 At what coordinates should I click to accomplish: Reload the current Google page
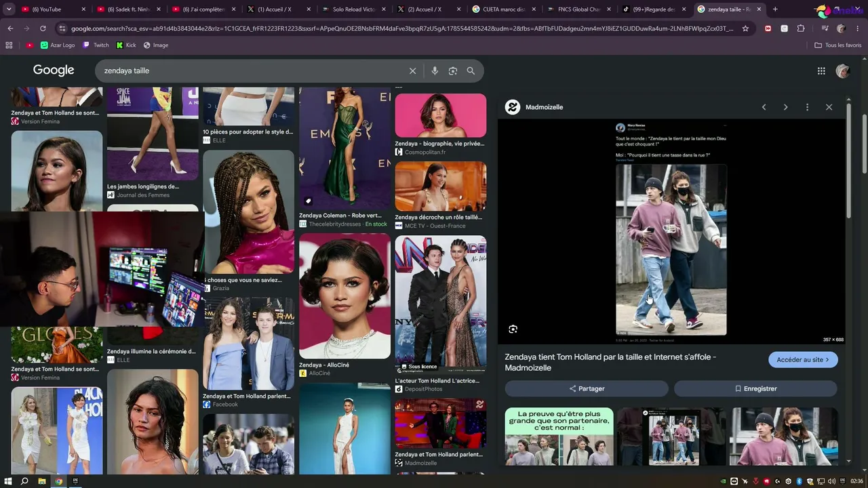click(x=43, y=28)
